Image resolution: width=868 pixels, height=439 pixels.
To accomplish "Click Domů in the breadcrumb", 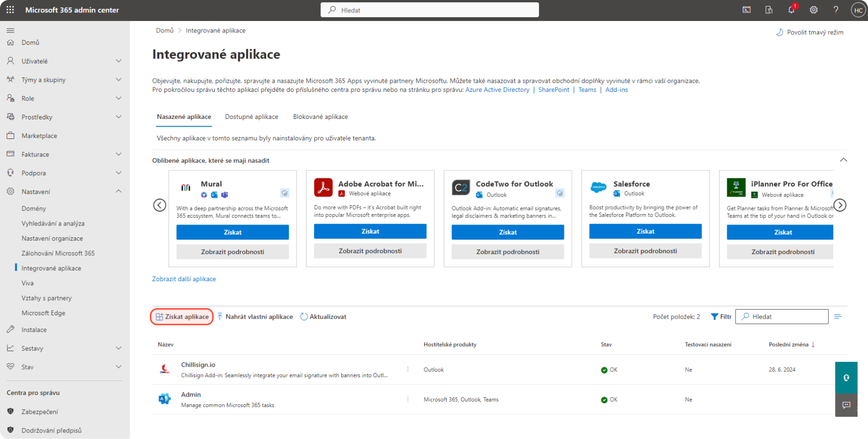I will (x=165, y=30).
